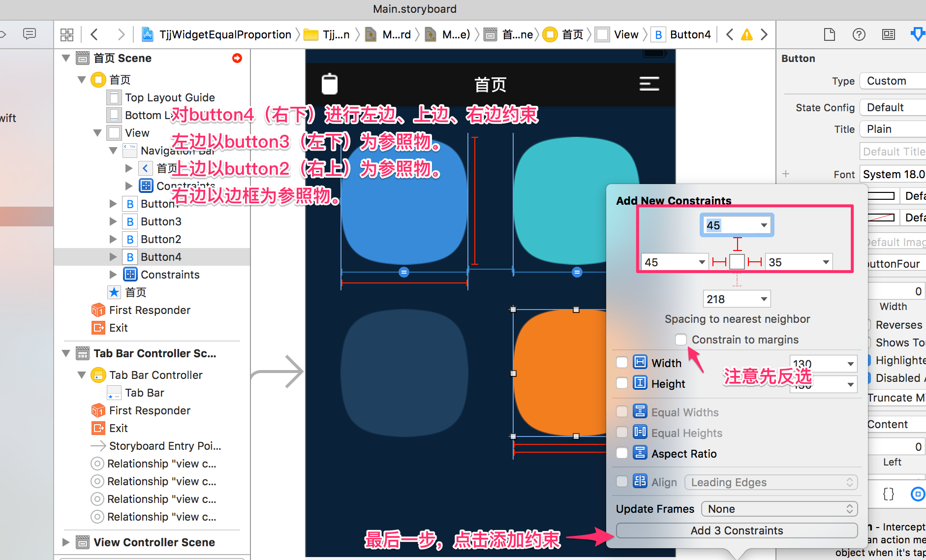The width and height of the screenshot is (926, 560).
Task: Select the 首...ne scene in jump bar
Action: click(509, 34)
